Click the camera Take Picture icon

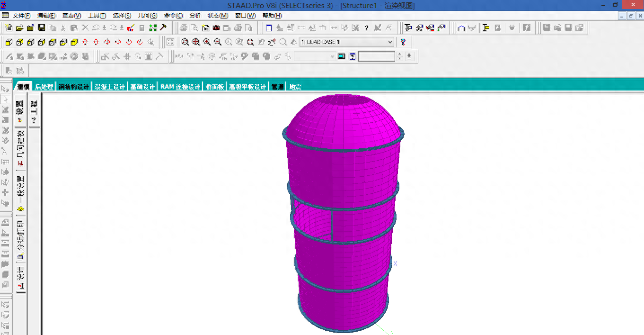click(x=216, y=28)
